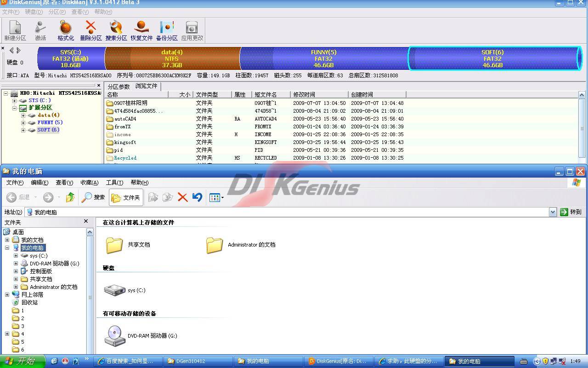Viewport: 588px width, 368px height.
Task: Select DVD-RAM 驱动器 (G:) drive icon
Action: [114, 336]
